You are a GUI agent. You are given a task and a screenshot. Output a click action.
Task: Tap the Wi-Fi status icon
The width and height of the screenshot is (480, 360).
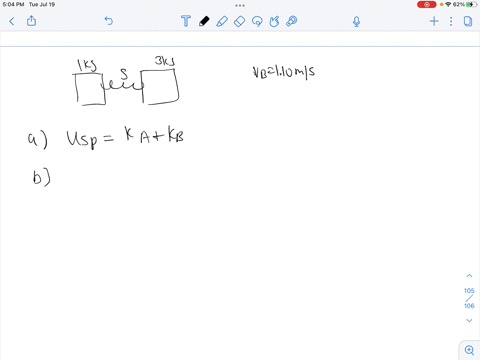click(x=448, y=5)
